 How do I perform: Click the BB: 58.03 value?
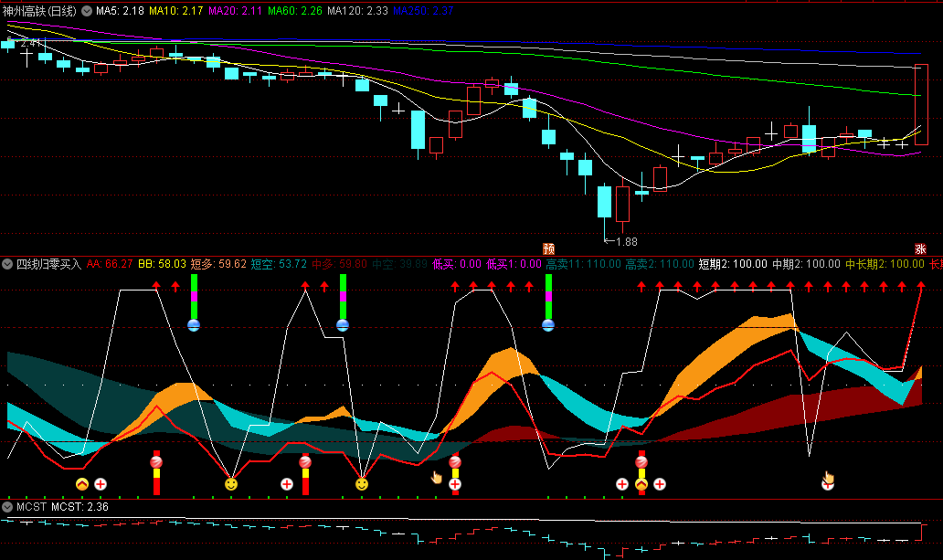pos(162,264)
